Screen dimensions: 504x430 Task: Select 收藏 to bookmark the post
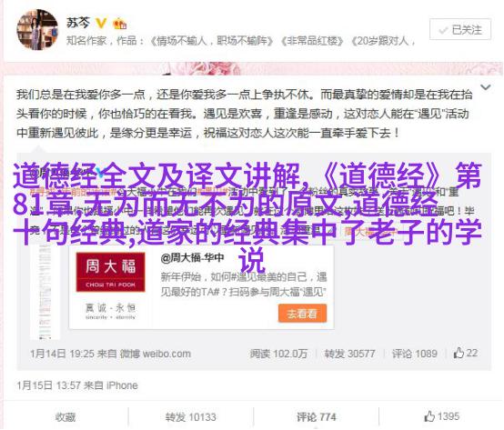coord(66,417)
